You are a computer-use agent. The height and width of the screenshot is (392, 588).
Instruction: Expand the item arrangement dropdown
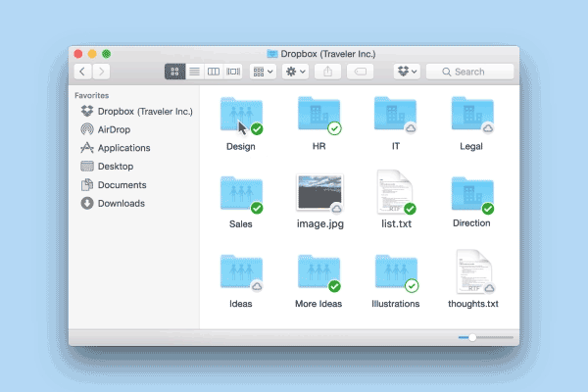point(262,72)
